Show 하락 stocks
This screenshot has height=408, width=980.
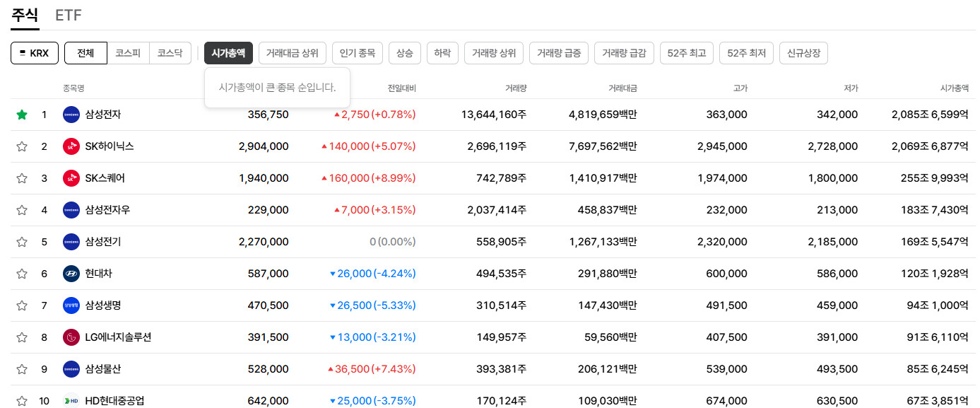point(442,53)
